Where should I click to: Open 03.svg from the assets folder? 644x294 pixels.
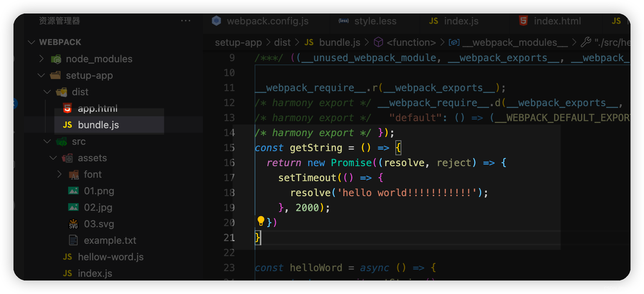99,224
